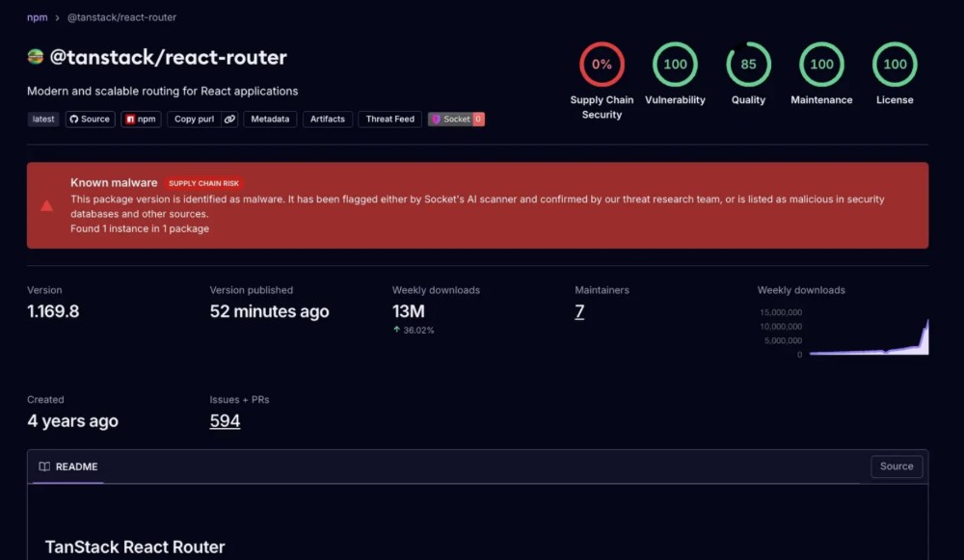Click the package title @tanstack/react-router

(x=168, y=57)
